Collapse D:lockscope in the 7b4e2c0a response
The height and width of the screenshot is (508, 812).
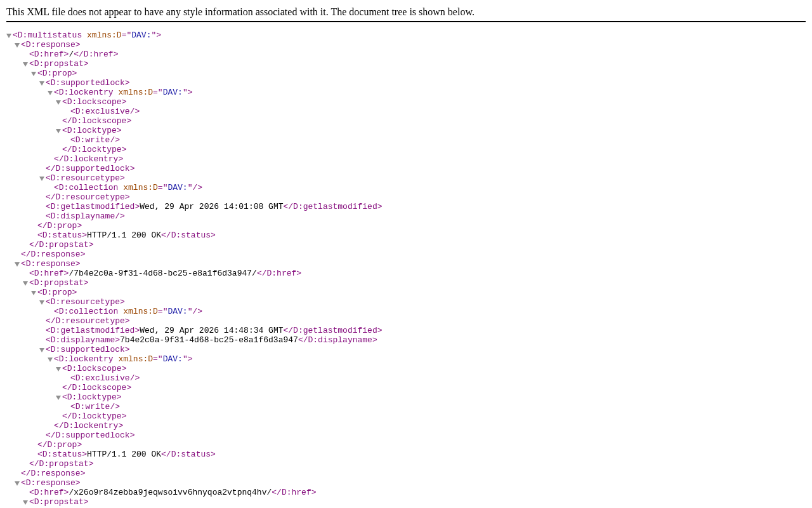click(x=58, y=370)
